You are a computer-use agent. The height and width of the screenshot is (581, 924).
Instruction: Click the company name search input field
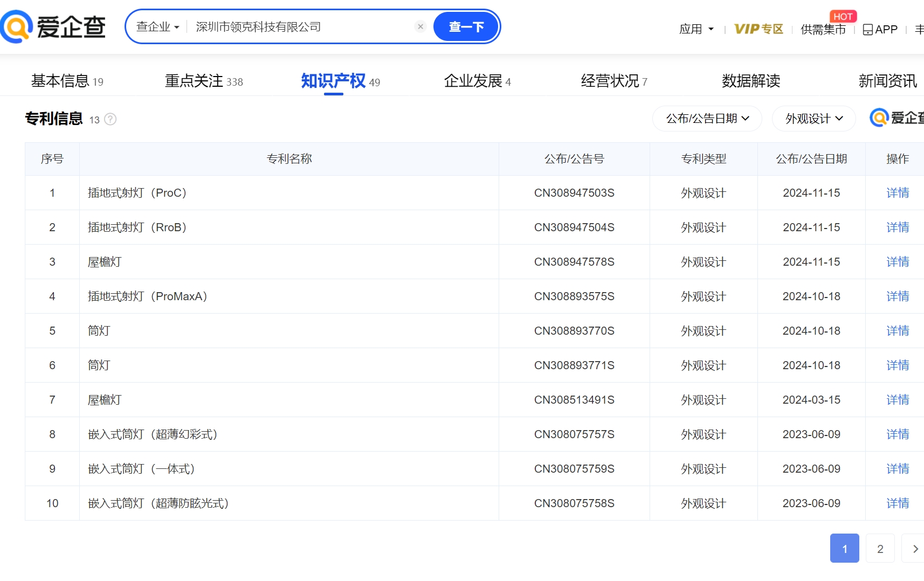(x=302, y=27)
